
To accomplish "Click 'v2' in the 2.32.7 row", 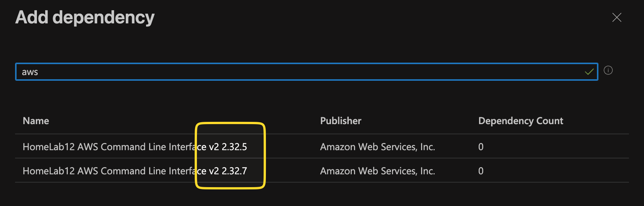I will tap(214, 171).
